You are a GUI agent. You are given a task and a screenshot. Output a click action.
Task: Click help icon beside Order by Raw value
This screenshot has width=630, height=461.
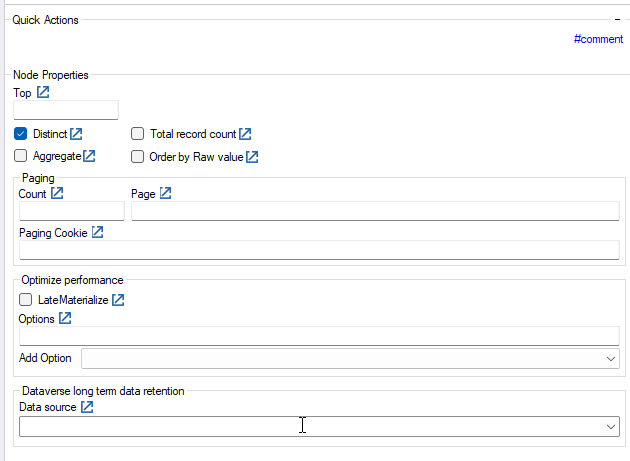[252, 157]
